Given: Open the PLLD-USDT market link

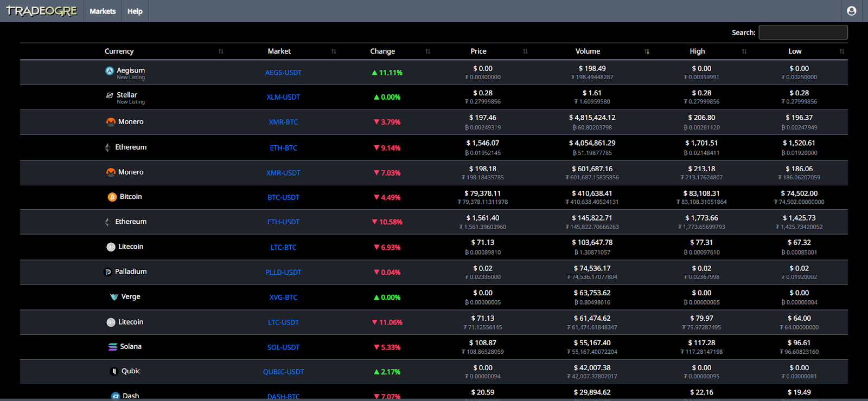Looking at the screenshot, I should click(283, 272).
